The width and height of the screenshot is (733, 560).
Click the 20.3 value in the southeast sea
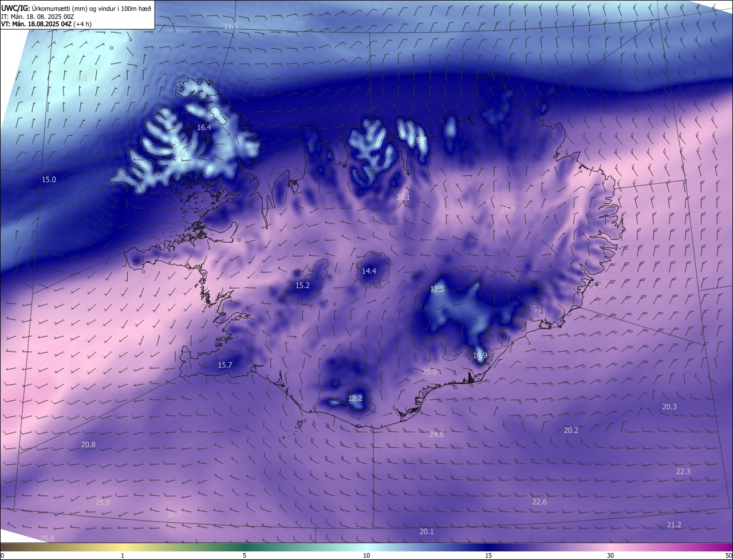click(669, 407)
